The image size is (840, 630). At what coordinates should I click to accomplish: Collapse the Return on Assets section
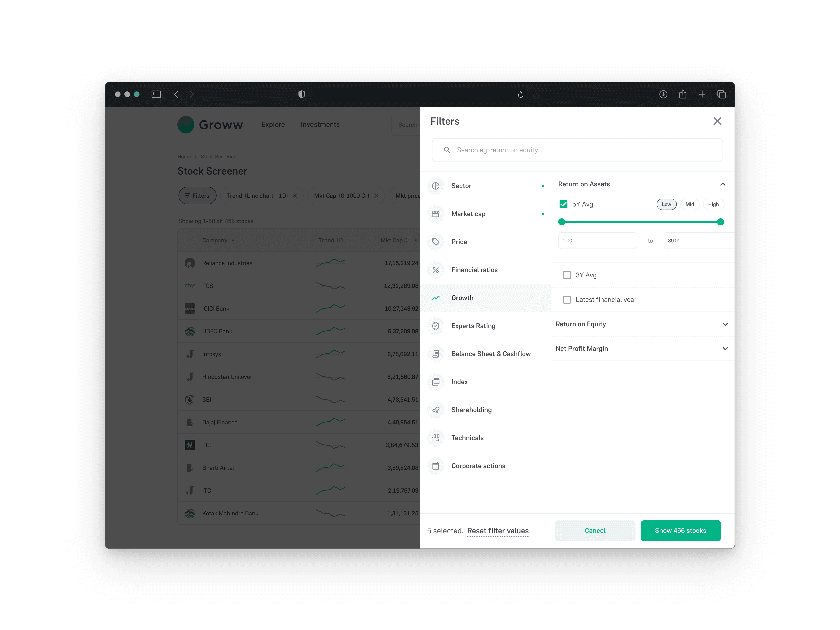click(722, 184)
